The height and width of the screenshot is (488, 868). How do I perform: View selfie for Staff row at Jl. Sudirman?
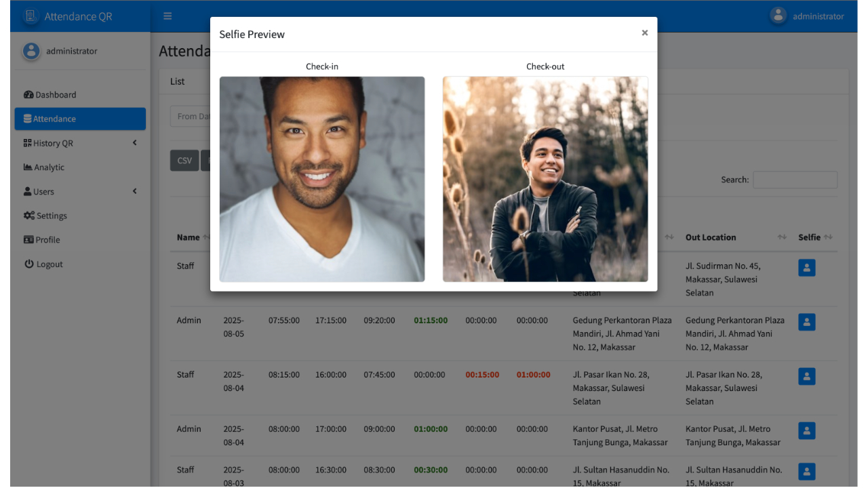tap(807, 268)
